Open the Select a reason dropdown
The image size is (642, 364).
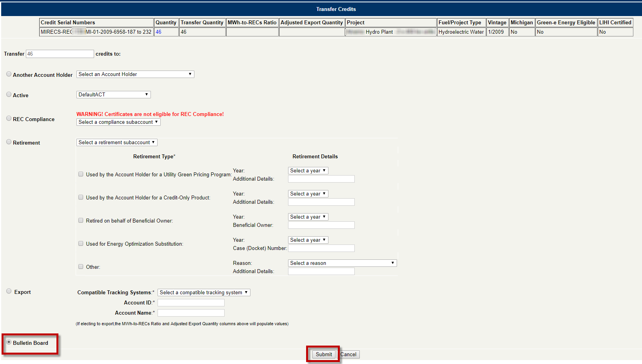[342, 263]
